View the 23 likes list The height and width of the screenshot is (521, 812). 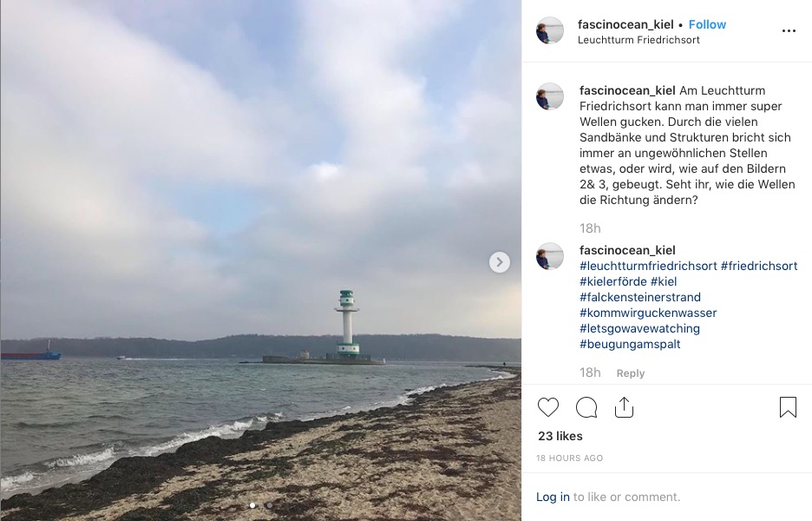[x=560, y=436]
